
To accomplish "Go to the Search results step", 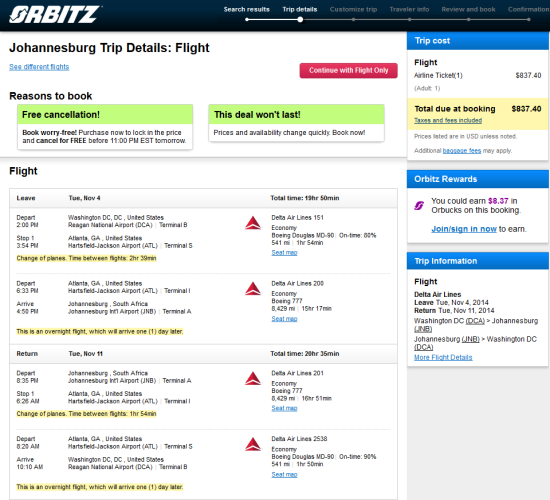I will [247, 9].
